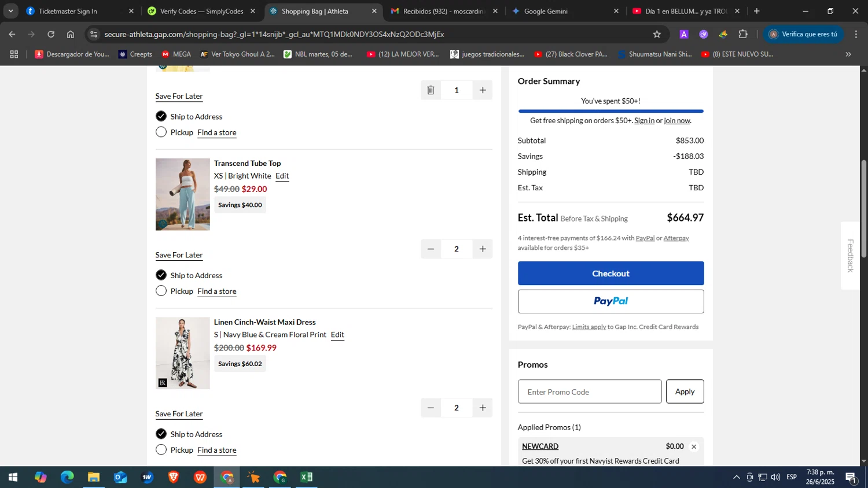Switch to Día 1 en BELLUM YouTube tab
Screen dimensions: 868x488
[685, 11]
